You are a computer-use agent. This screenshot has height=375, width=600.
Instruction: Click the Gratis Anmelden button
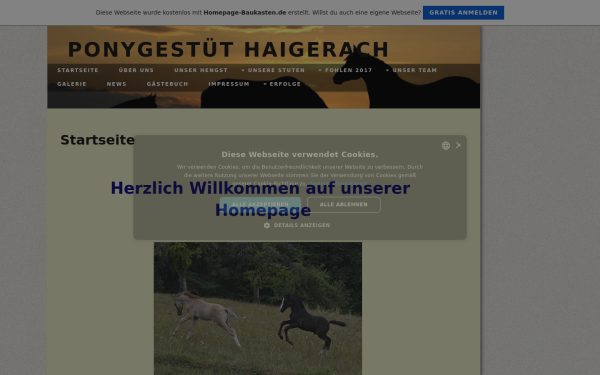point(463,13)
